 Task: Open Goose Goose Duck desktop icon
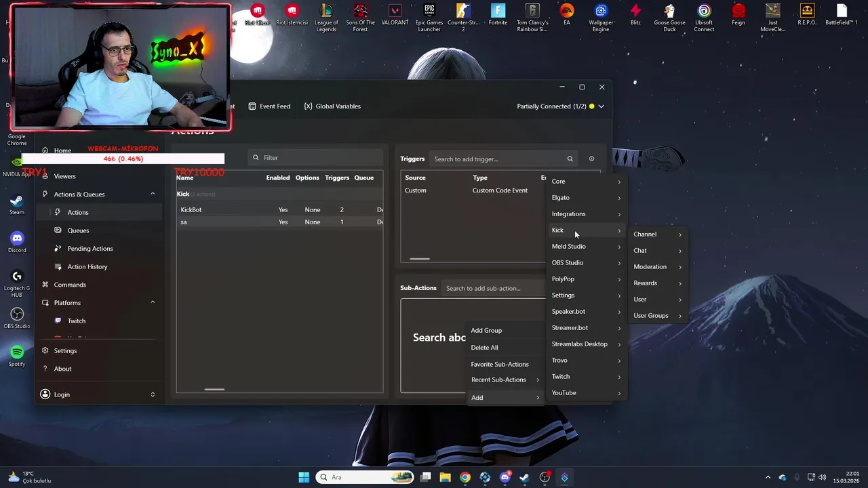click(669, 18)
